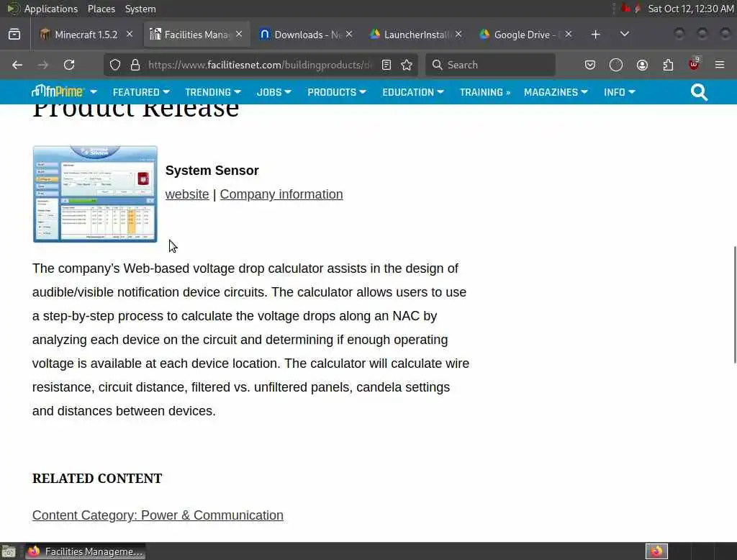Image resolution: width=737 pixels, height=560 pixels.
Task: Expand the TRENDING menu
Action: [213, 92]
